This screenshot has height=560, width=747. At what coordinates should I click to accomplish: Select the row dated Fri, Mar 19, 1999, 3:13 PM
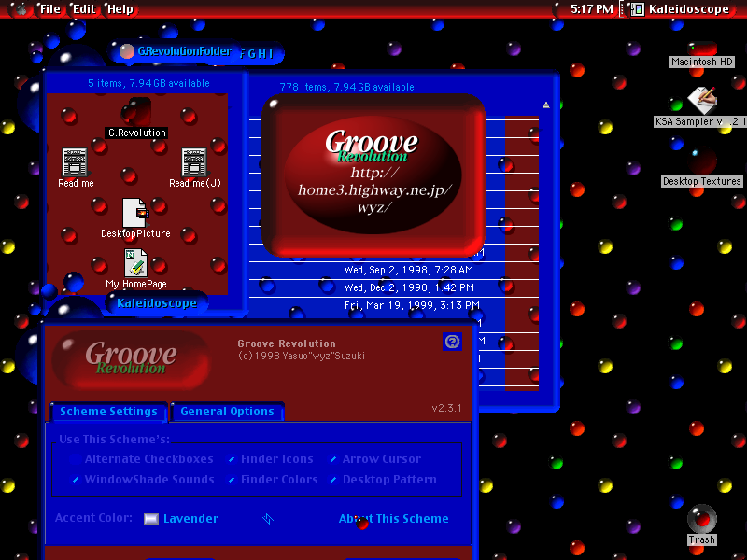tap(393, 305)
